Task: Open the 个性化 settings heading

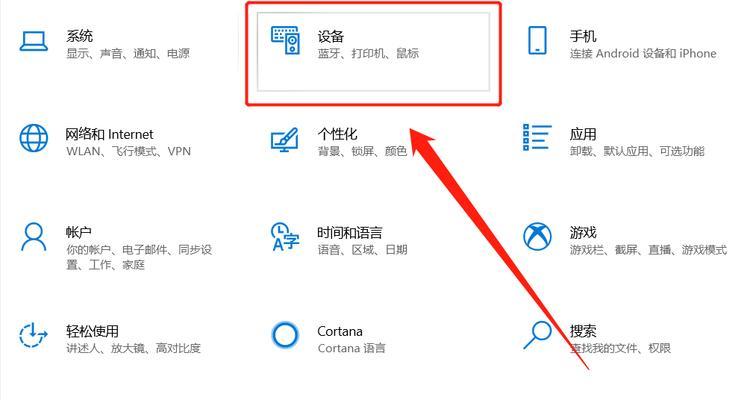Action: pos(337,134)
